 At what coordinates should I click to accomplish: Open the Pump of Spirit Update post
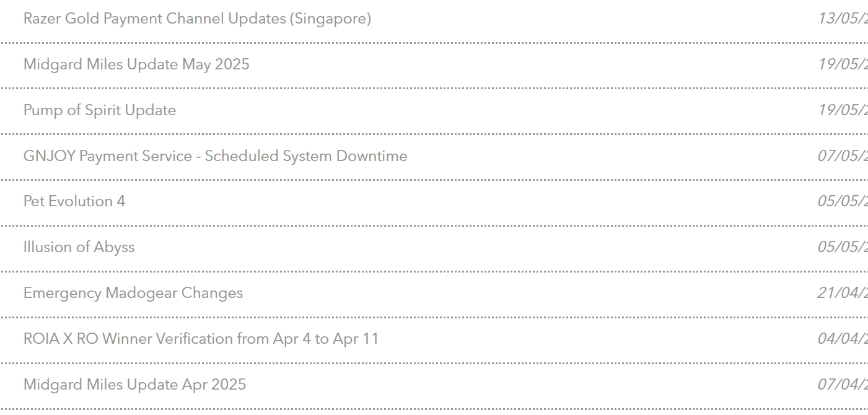point(100,110)
